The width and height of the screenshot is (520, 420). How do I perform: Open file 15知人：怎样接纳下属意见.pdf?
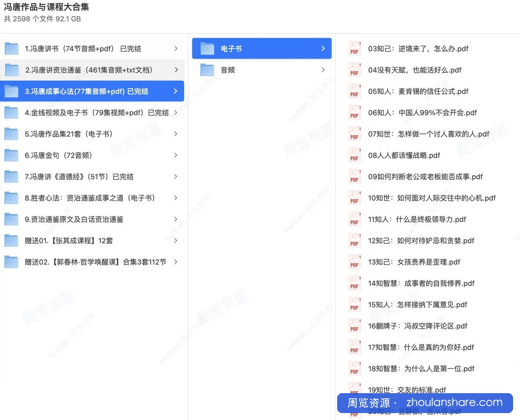coord(418,304)
